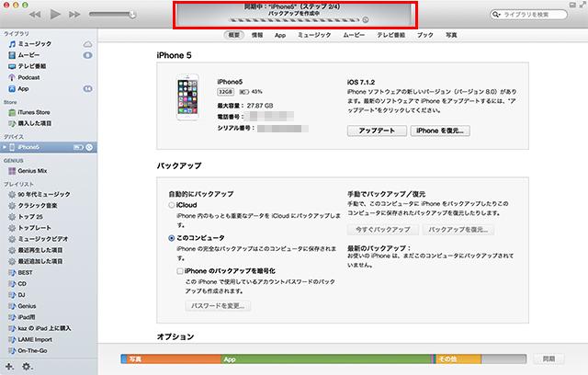The width and height of the screenshot is (588, 375).
Task: Open DJ playlist
Action: pos(17,295)
